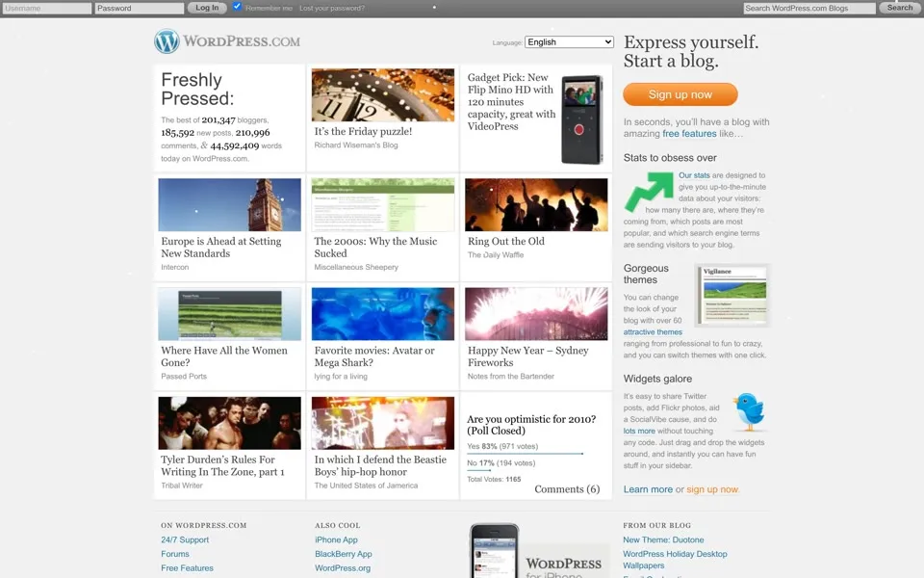Viewport: 924px width, 578px height.
Task: Open the Friday puzzle clock thumbnail
Action: click(383, 95)
